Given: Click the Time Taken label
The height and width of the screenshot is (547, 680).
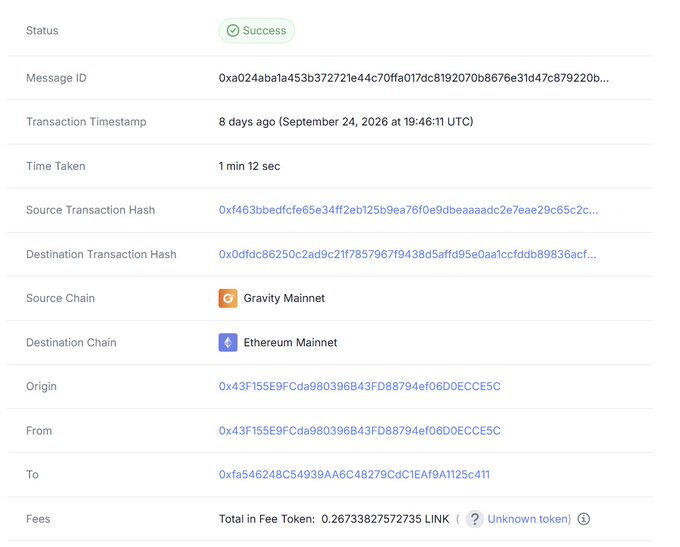Looking at the screenshot, I should [56, 166].
